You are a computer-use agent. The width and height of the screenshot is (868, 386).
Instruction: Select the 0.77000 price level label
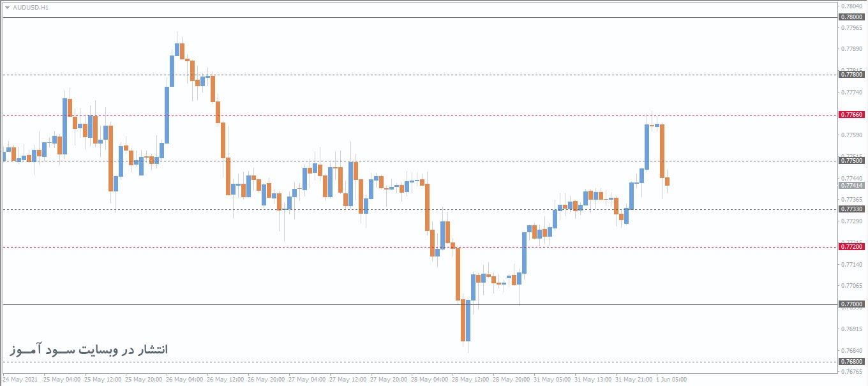852,304
